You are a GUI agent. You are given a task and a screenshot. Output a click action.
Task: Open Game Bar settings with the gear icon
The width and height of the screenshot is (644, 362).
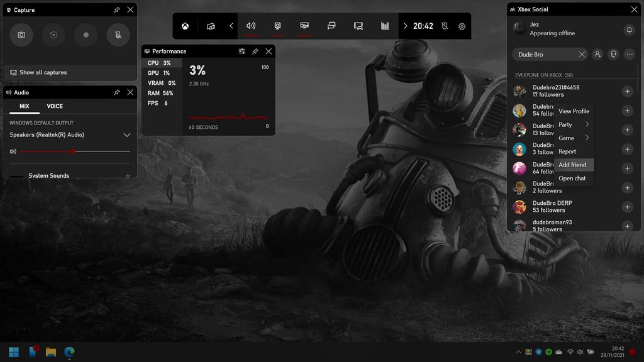pos(462,26)
